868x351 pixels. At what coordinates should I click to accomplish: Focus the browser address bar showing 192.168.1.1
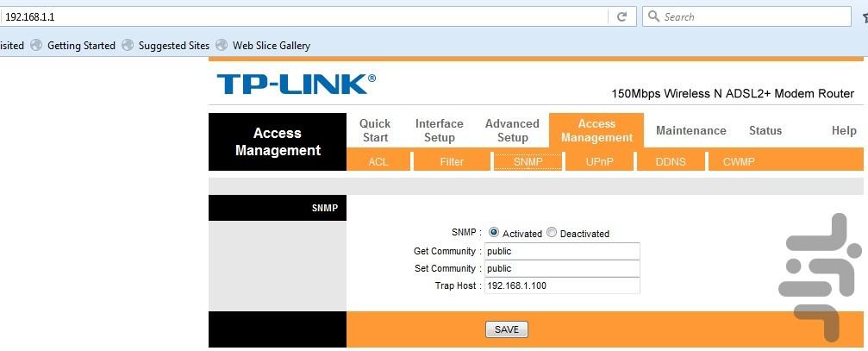(302, 16)
